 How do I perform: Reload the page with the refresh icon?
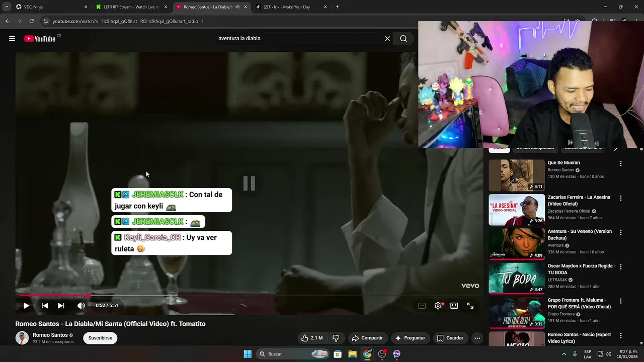pos(31,21)
